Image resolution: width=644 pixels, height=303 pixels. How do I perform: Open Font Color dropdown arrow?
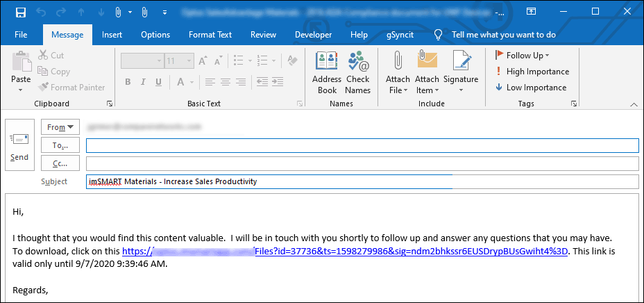192,82
